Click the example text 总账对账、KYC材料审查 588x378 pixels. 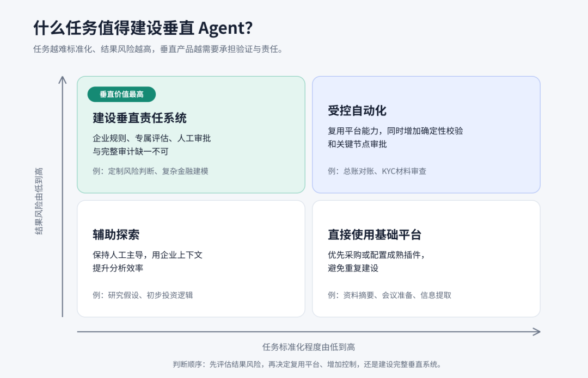coord(385,171)
